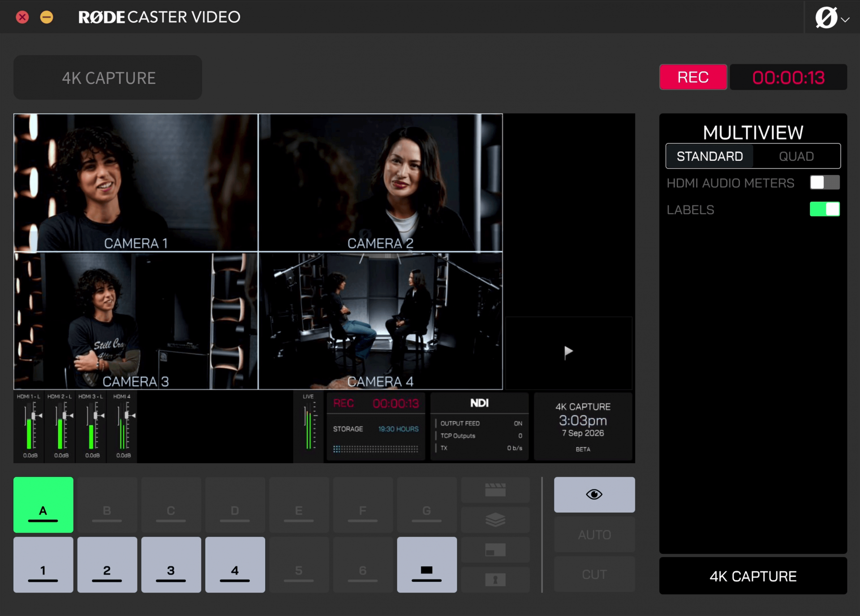Viewport: 860px width, 616px height.
Task: Stop recording with the red REC button
Action: click(x=693, y=77)
